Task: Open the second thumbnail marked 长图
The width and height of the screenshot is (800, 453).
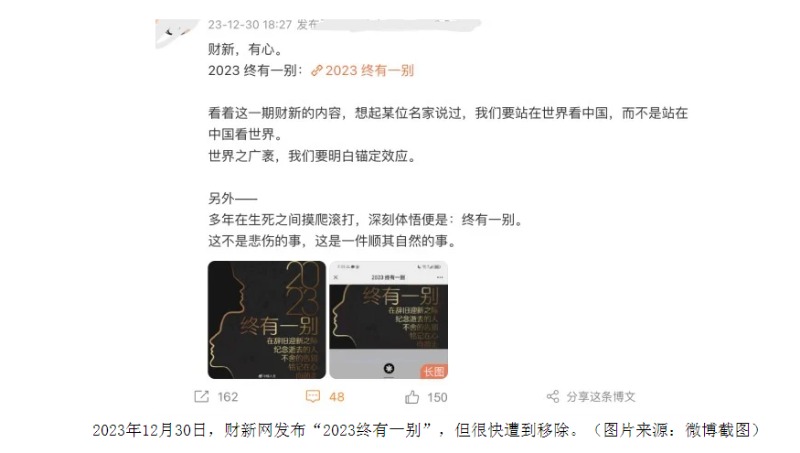Action: click(388, 320)
